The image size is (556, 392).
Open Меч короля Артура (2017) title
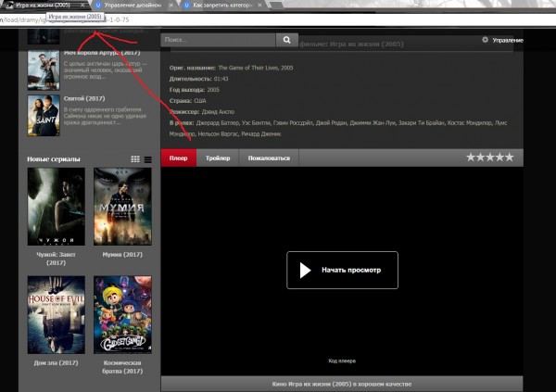[x=102, y=53]
